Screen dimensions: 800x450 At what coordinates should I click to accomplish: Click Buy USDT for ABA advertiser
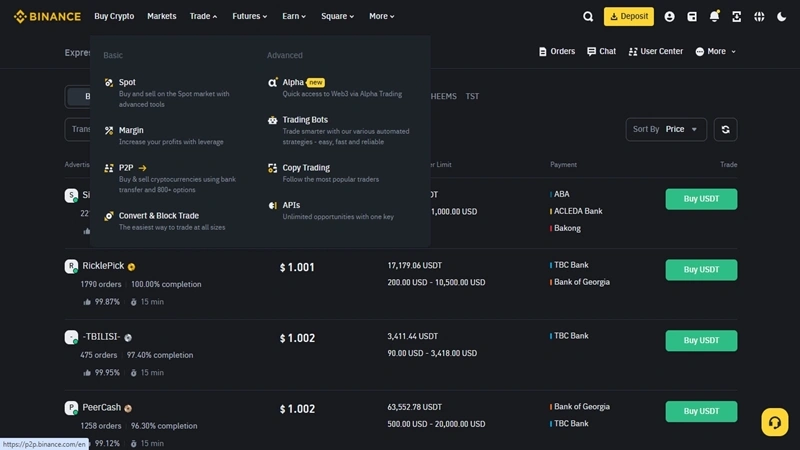click(x=701, y=199)
